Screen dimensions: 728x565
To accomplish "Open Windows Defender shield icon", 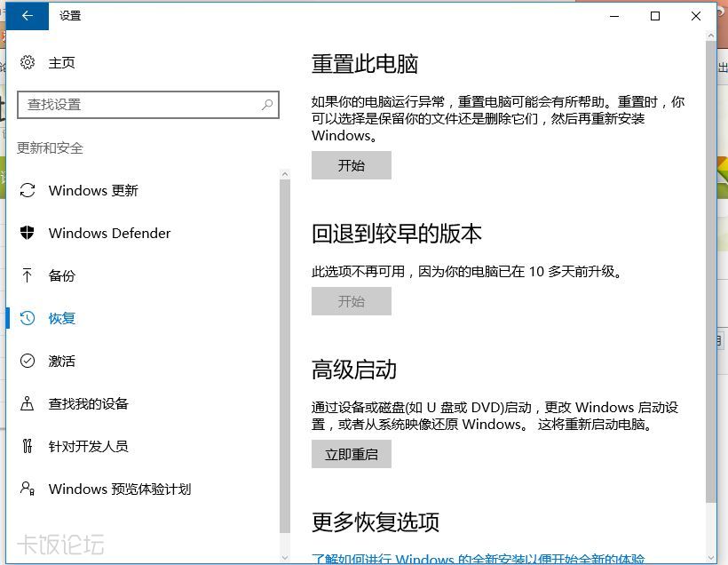I will click(x=28, y=233).
